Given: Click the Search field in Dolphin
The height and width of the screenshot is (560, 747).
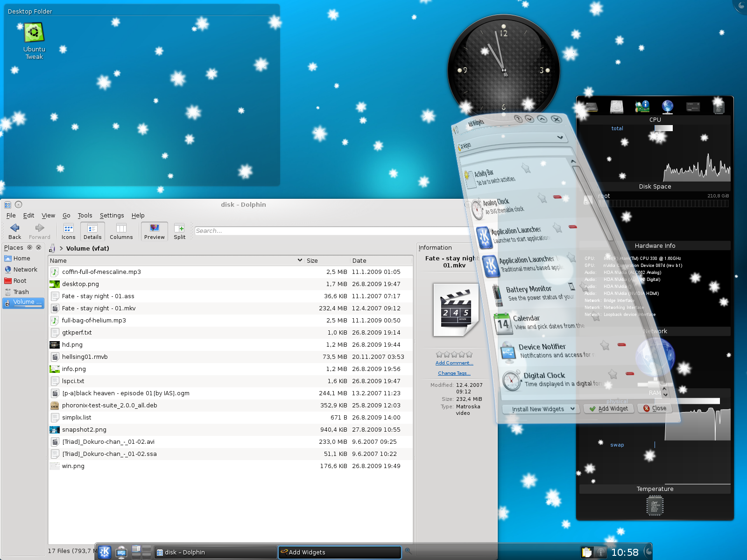Looking at the screenshot, I should tap(331, 231).
